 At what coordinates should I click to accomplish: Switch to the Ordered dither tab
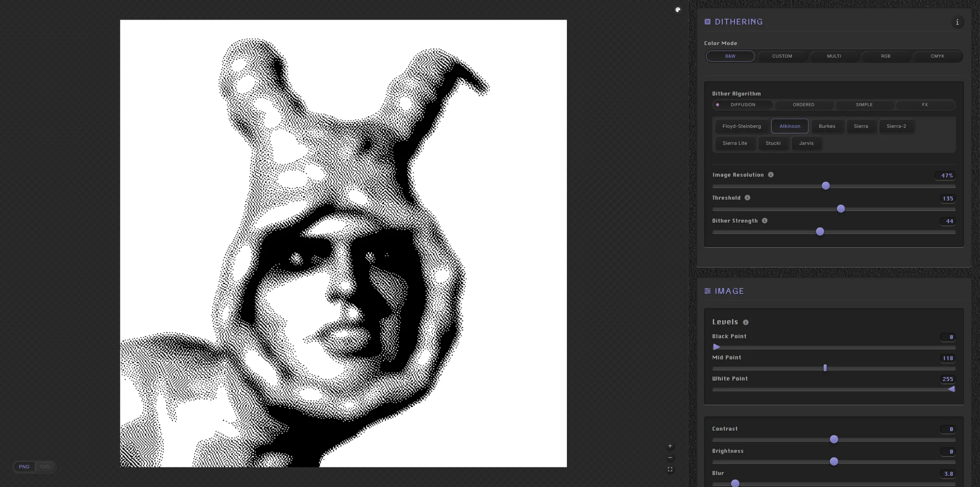click(x=804, y=105)
